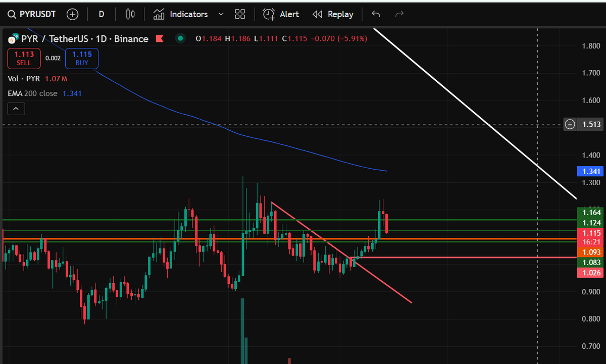
Task: Click the 0.700 price scale value
Action: tap(591, 346)
